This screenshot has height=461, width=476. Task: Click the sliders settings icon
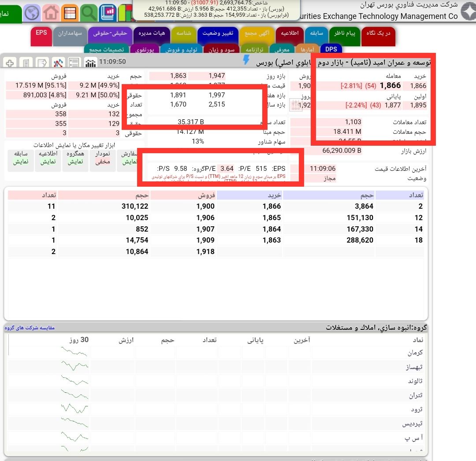point(295,105)
